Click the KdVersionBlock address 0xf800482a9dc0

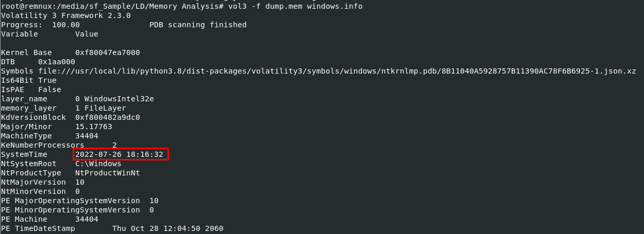[x=107, y=117]
